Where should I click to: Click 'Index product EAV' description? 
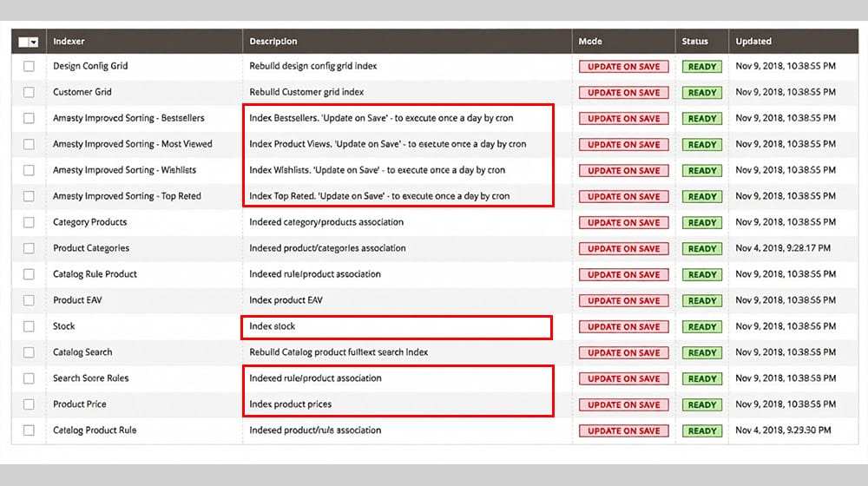(286, 300)
